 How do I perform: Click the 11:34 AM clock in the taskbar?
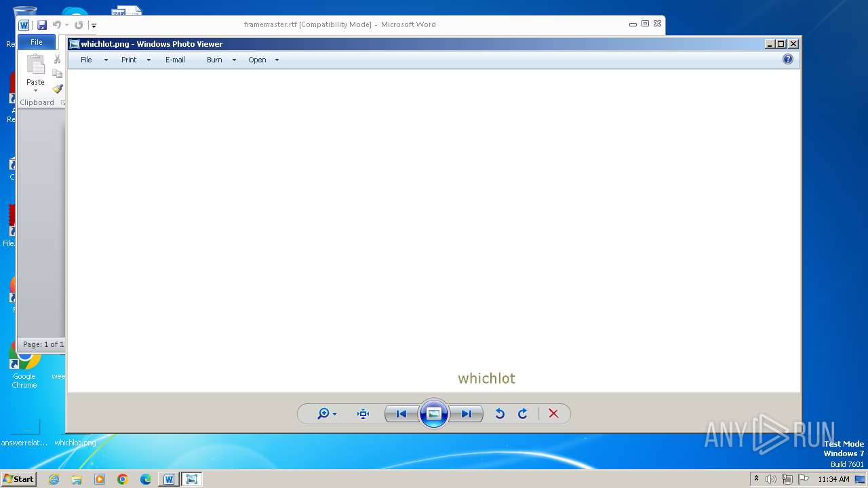833,479
